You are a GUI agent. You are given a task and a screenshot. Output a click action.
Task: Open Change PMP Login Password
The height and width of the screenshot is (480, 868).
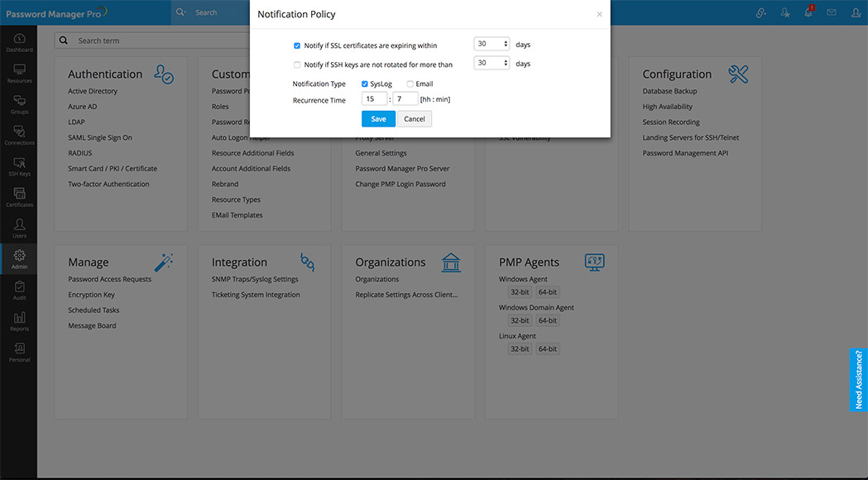tap(400, 185)
